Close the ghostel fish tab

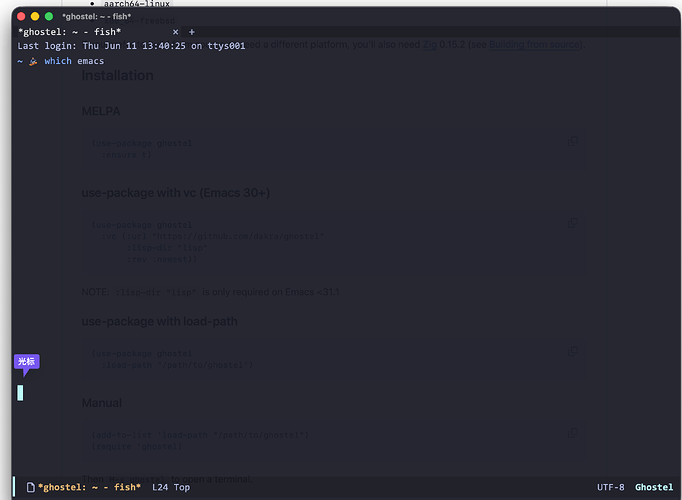coord(175,32)
